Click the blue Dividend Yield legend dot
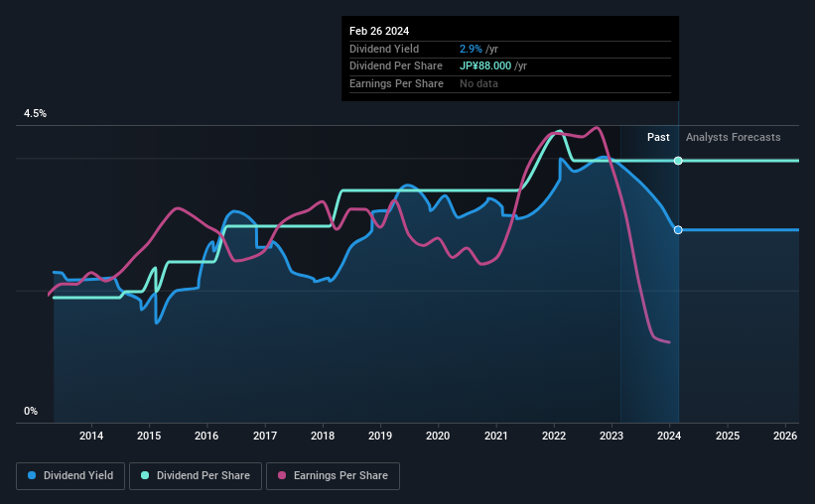Screen dimensions: 815x504 32,475
